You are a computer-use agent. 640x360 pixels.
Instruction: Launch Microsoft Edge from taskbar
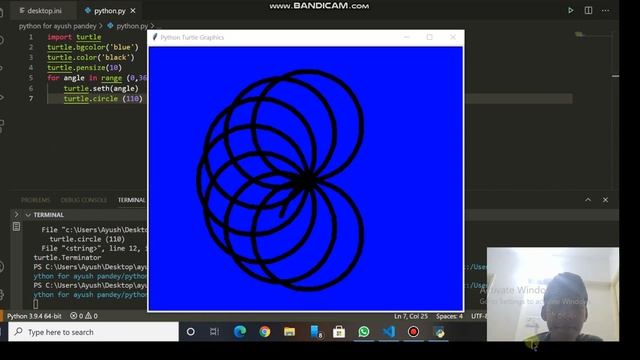pos(240,332)
